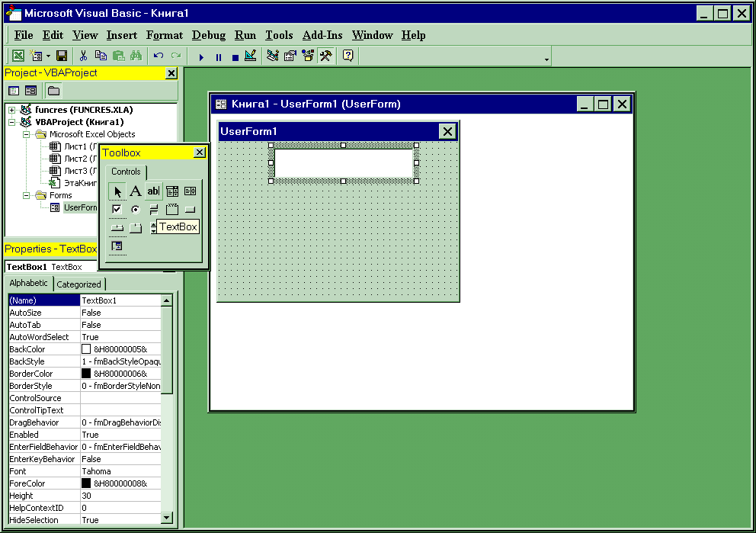
Task: Select the text box control on UserForm1
Action: pyautogui.click(x=343, y=163)
